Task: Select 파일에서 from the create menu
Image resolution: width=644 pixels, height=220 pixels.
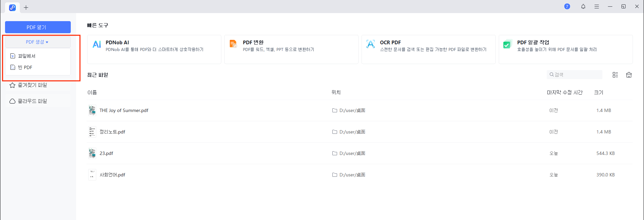Action: coord(38,56)
